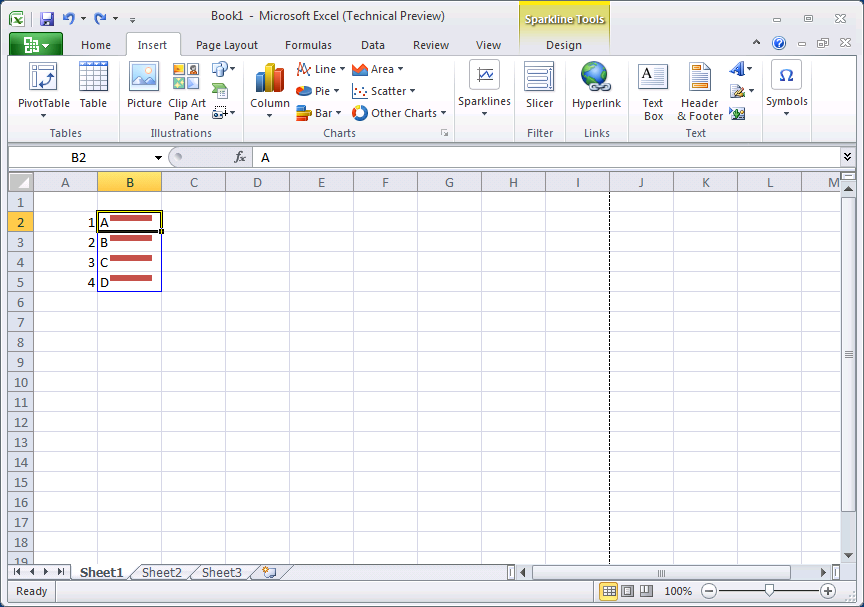Open the Shapes gallery

224,69
